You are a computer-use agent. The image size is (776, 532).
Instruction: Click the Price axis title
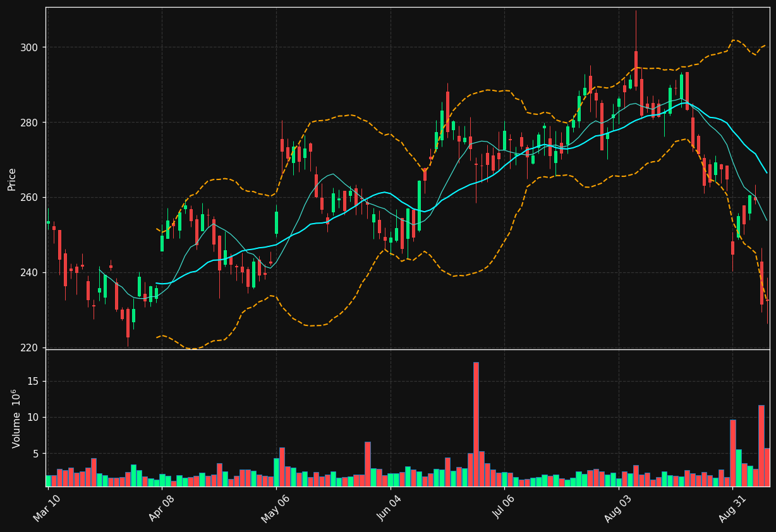[12, 179]
